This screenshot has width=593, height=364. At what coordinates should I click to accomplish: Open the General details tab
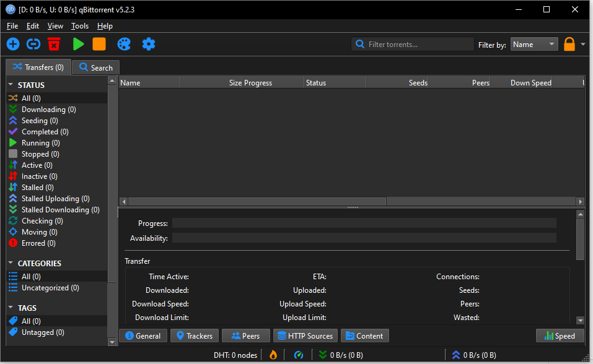(x=143, y=336)
